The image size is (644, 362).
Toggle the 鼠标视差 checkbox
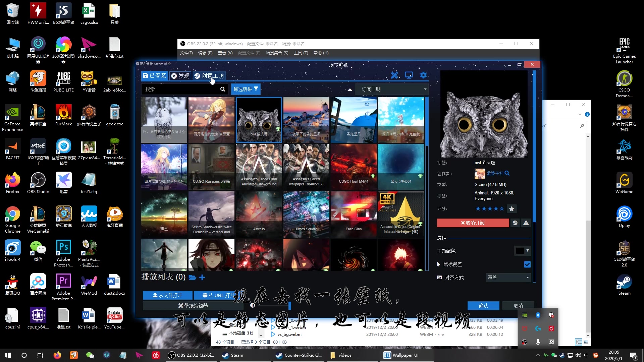pos(527,264)
